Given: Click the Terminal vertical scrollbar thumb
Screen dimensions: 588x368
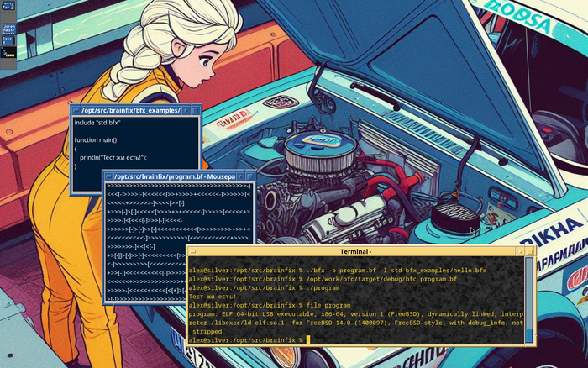Looking at the screenshot, I should pos(528,335).
